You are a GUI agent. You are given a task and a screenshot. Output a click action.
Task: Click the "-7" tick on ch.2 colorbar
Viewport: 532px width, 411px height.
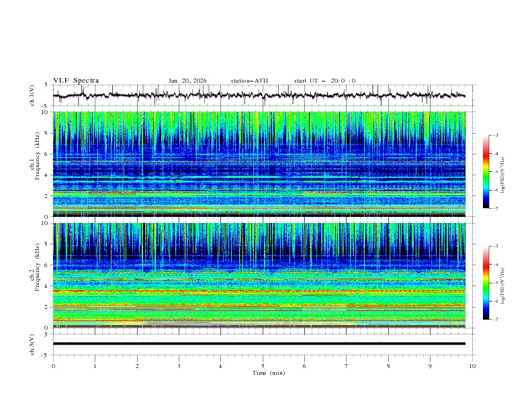click(495, 319)
